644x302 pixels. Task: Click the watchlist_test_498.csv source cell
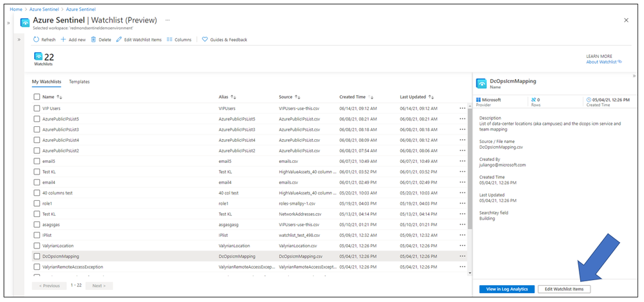tap(300, 235)
